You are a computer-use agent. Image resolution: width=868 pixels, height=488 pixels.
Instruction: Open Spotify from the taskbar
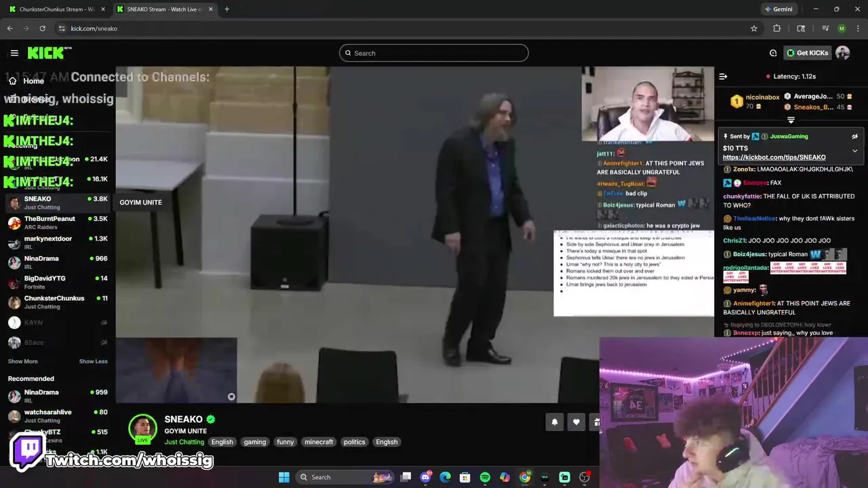click(x=485, y=477)
